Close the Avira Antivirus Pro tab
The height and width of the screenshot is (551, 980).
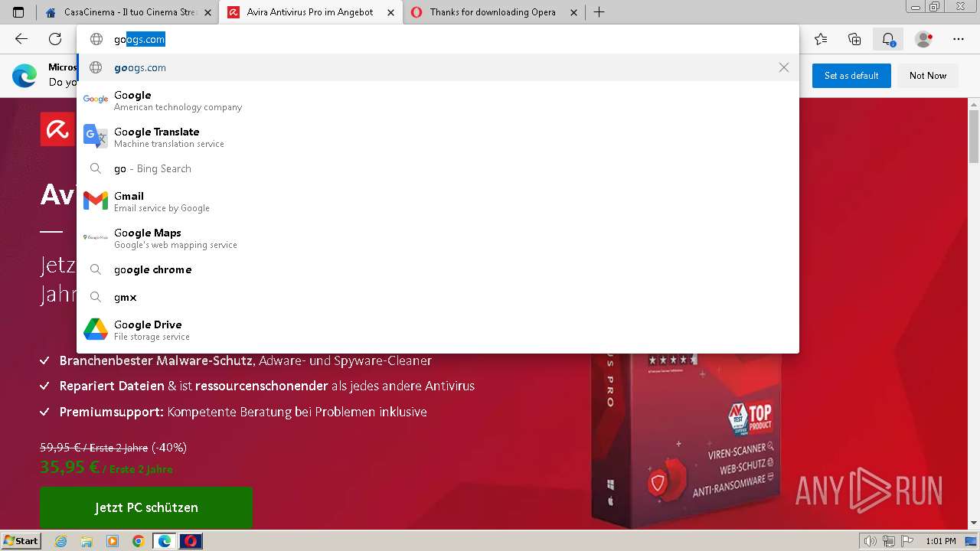[x=391, y=12]
